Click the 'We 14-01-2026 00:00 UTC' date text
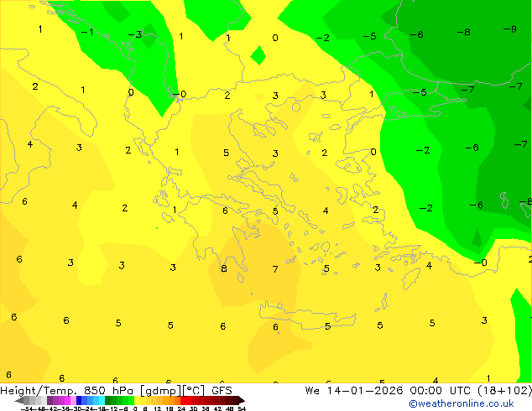The height and width of the screenshot is (411, 532). point(389,391)
